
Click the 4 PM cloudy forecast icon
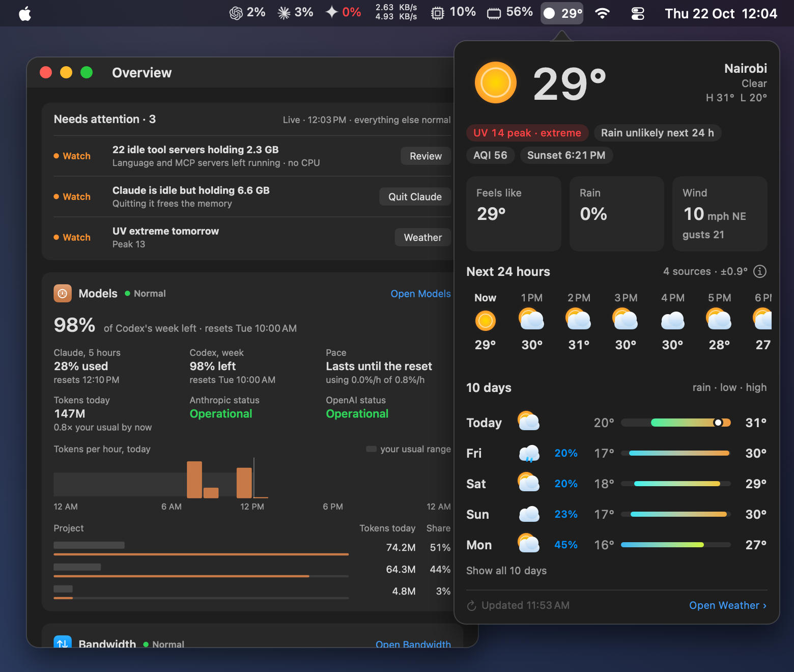tap(673, 321)
